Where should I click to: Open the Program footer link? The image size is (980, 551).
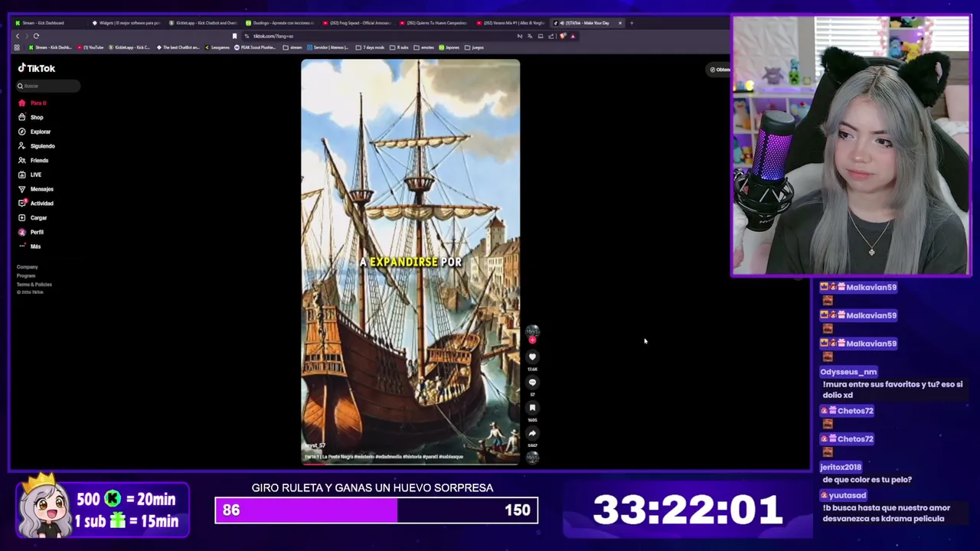click(26, 275)
